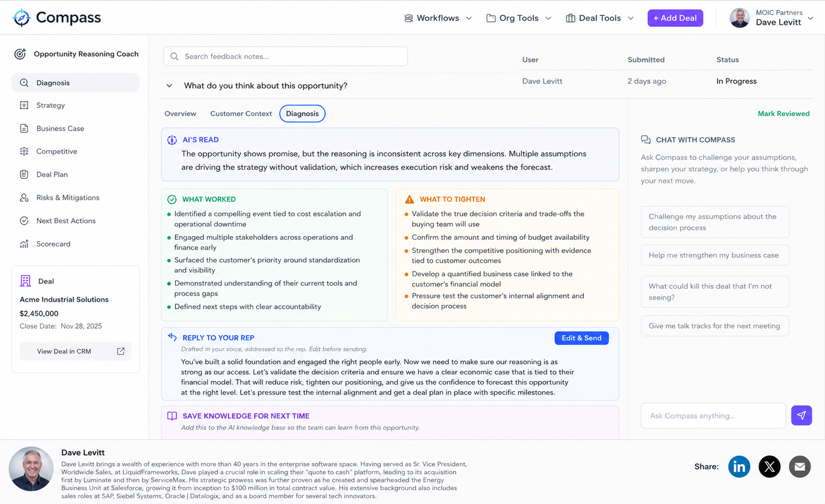The image size is (825, 504).
Task: Open the Deal Tools dropdown menu
Action: pyautogui.click(x=600, y=18)
